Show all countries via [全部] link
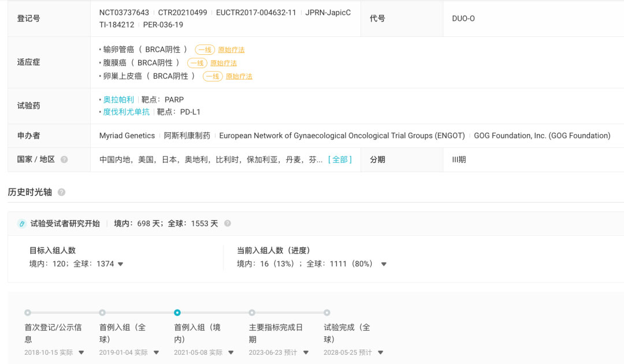The height and width of the screenshot is (364, 624). pos(340,159)
